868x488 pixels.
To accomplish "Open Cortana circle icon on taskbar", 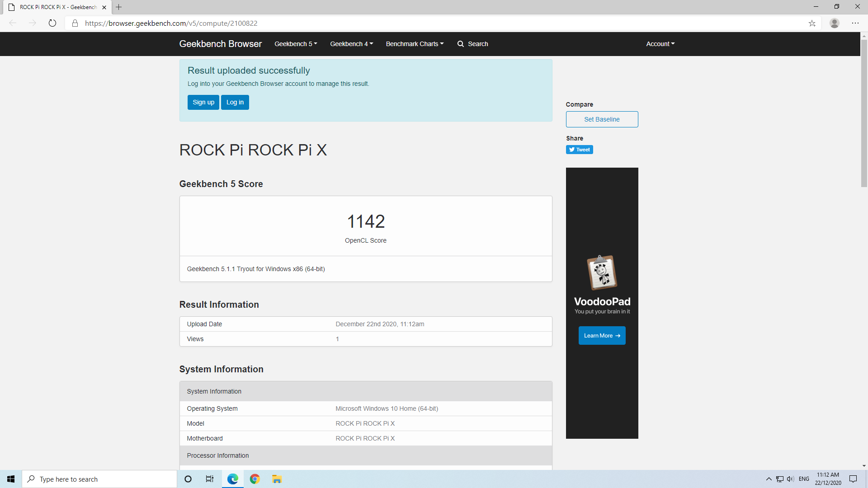I will point(188,479).
